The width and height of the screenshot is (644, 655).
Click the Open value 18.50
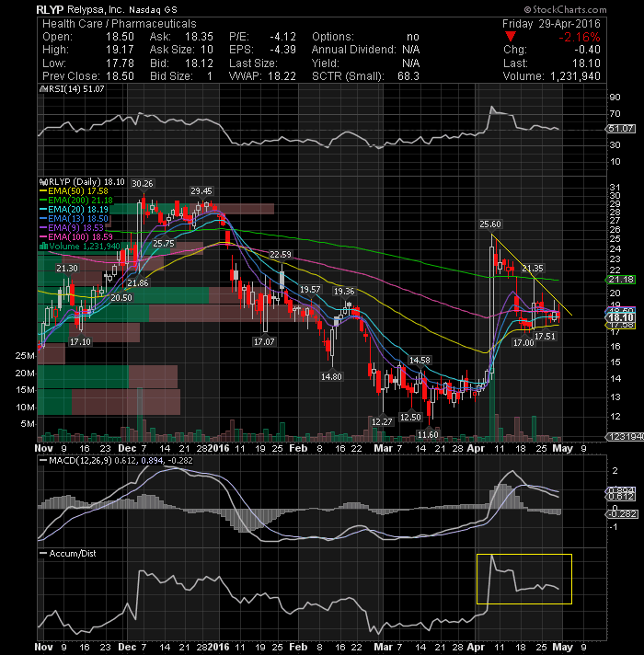[x=120, y=37]
